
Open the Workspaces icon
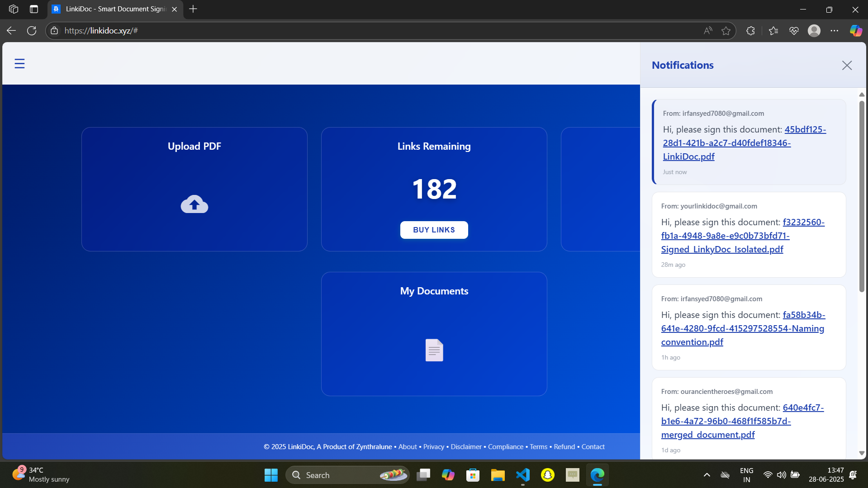coord(14,9)
